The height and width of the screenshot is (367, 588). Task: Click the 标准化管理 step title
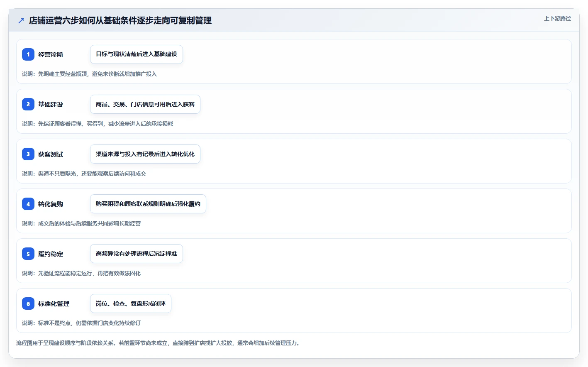54,303
